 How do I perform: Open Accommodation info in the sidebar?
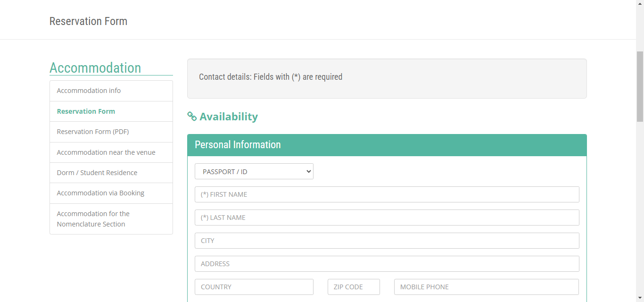point(89,91)
